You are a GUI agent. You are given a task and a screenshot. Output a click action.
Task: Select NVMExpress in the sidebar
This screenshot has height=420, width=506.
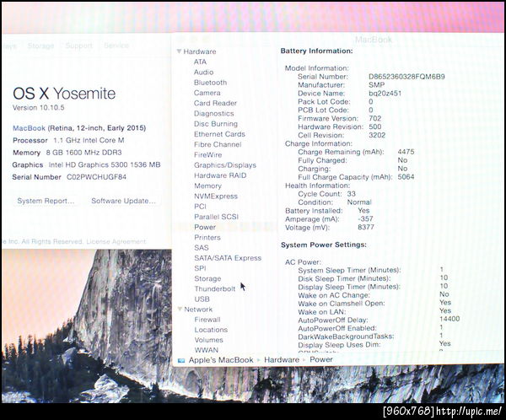click(x=216, y=196)
